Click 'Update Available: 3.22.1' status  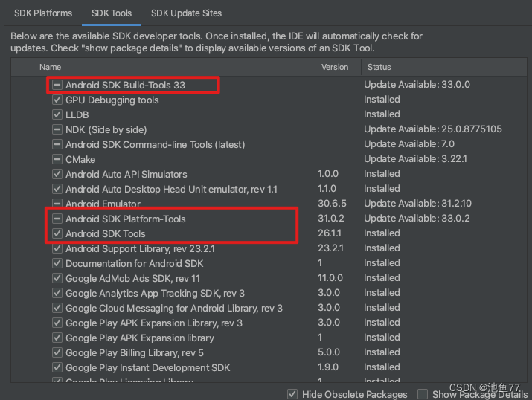pyautogui.click(x=416, y=159)
